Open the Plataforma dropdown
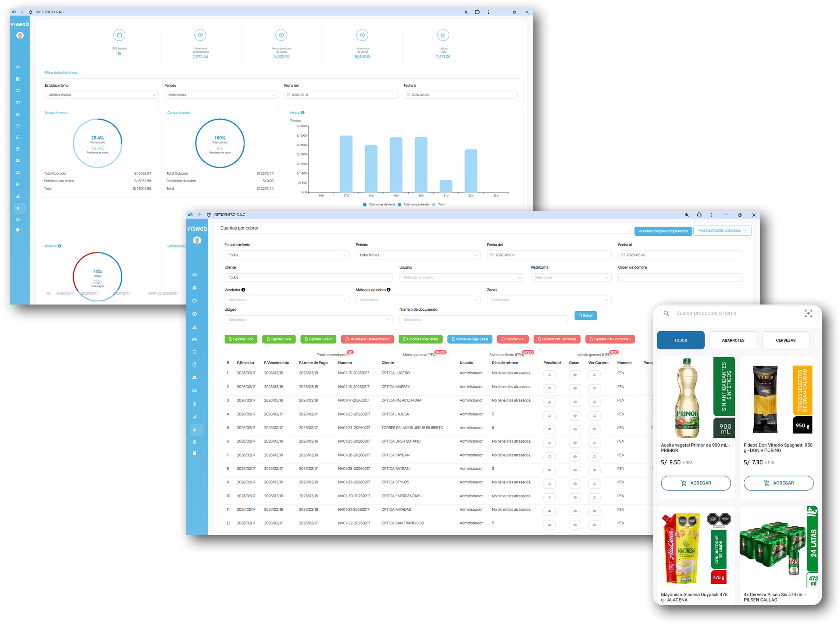 pyautogui.click(x=571, y=278)
